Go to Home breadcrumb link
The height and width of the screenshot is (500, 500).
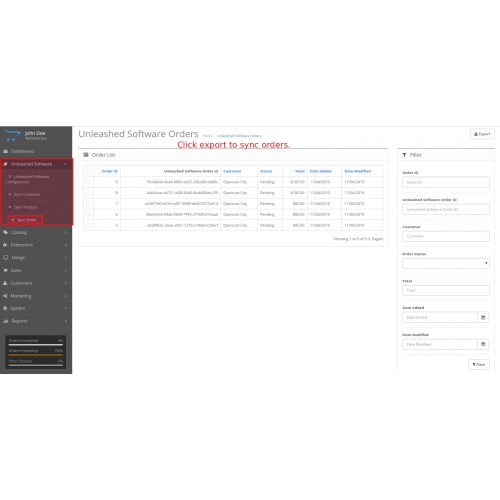tap(207, 136)
